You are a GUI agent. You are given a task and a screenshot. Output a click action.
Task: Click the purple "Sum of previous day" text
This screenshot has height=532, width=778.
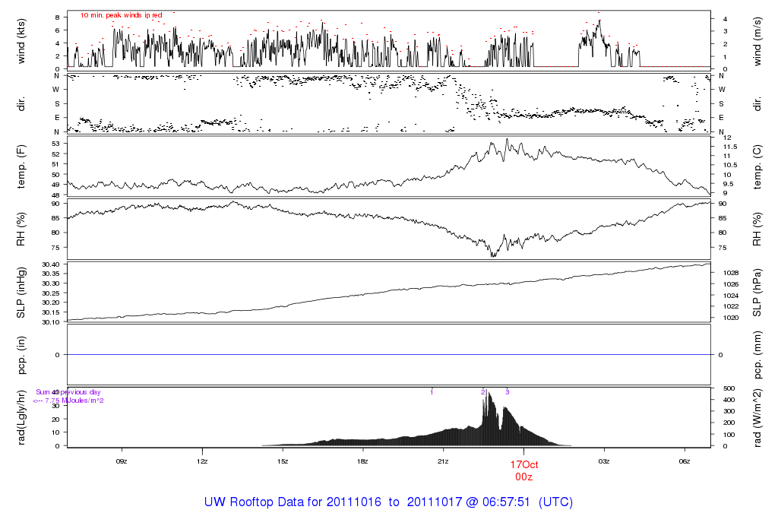(x=68, y=392)
